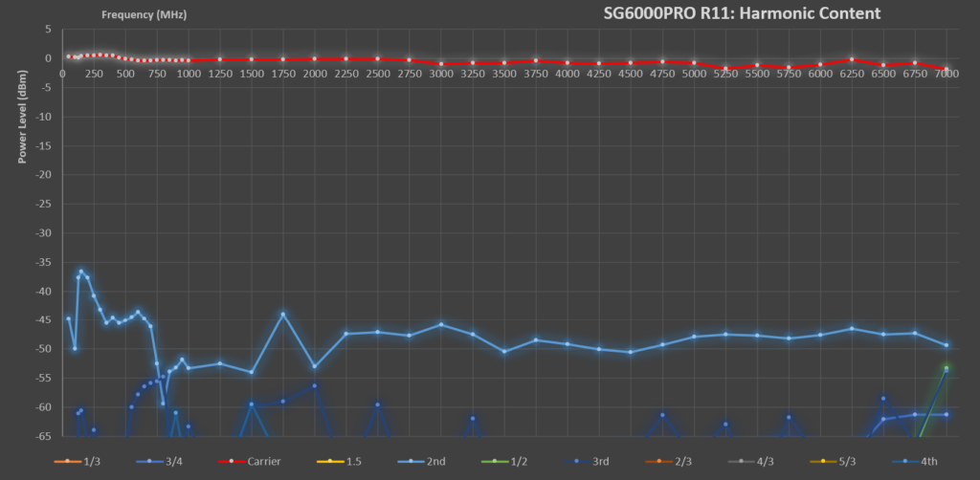Select the green data point at 7000 MHz
980x480 pixels.
pos(946,368)
